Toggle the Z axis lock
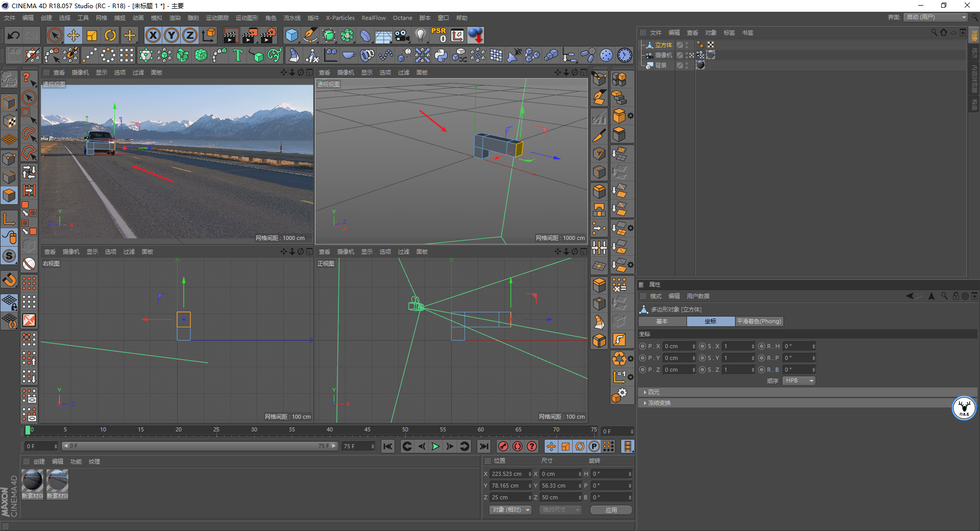 (x=189, y=35)
